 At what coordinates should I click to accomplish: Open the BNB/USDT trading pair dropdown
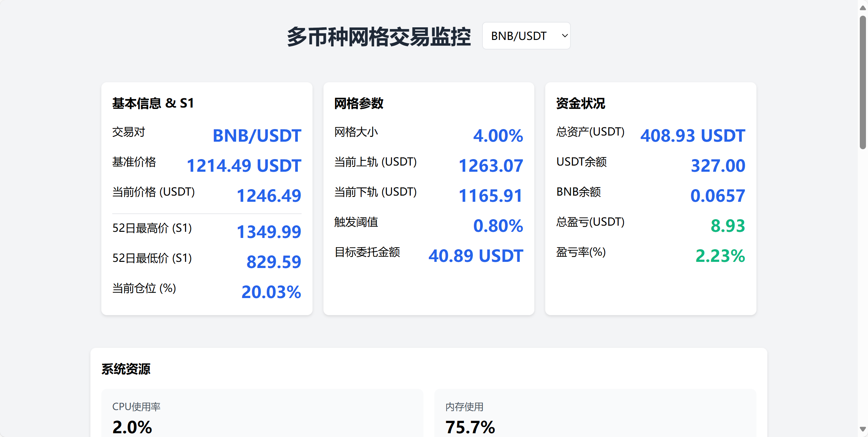click(x=526, y=36)
